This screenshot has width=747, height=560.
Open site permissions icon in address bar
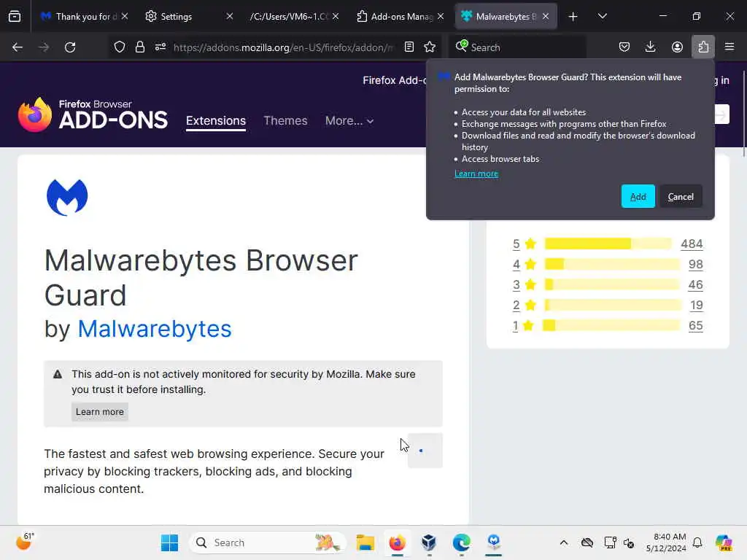(160, 47)
